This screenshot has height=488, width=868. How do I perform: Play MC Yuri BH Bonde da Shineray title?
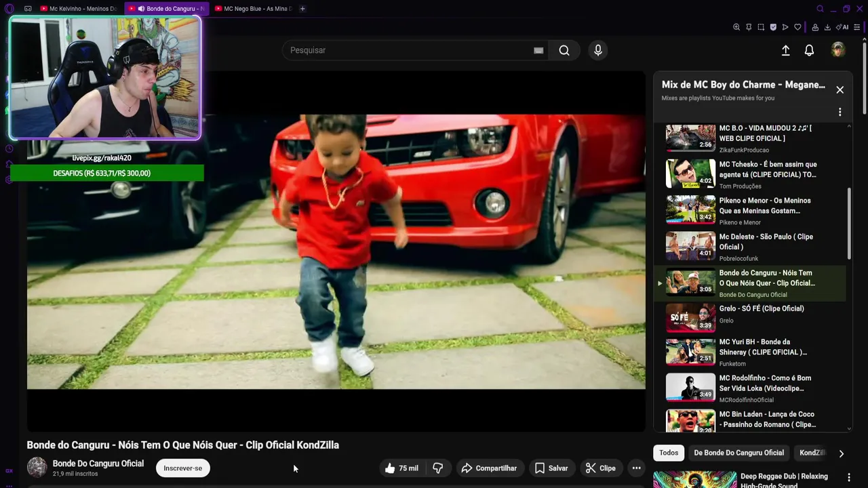763,347
